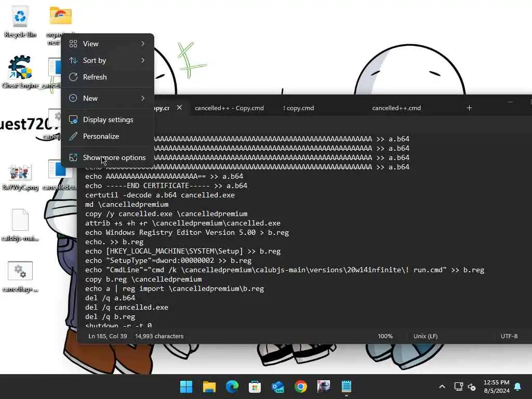This screenshot has height=399, width=532.
Task: Click the New plus-circle icon
Action: point(73,98)
